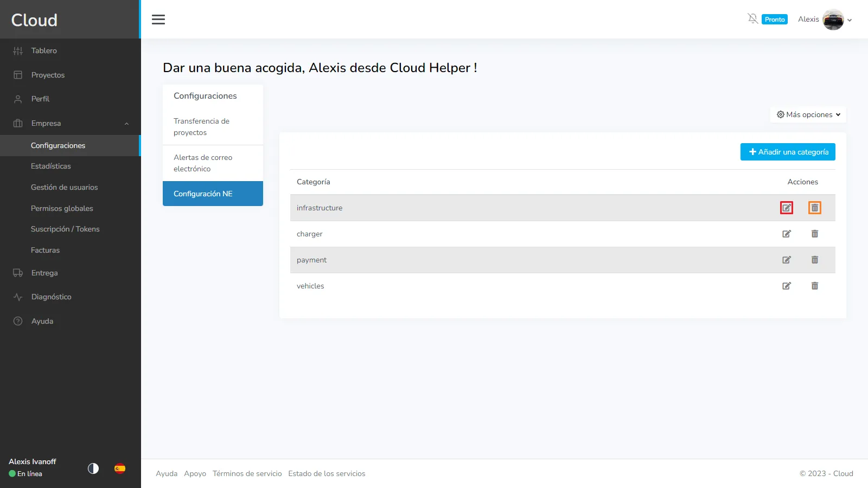The image size is (868, 488).
Task: Open Diagnóstico from the sidebar
Action: [51, 297]
